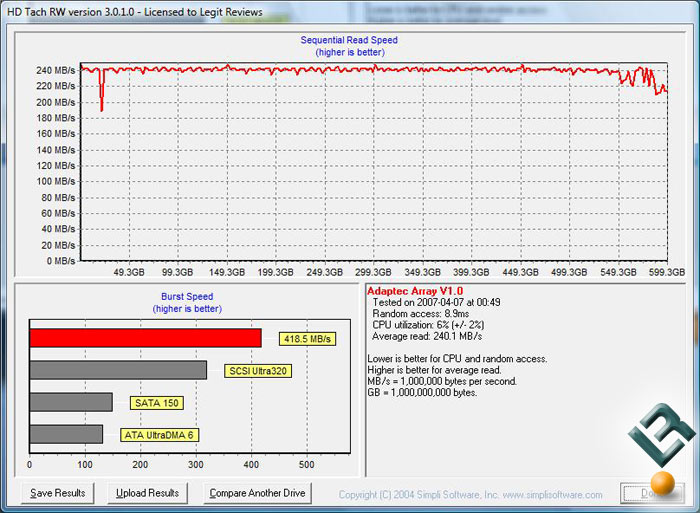This screenshot has height=513, width=700.
Task: Click the MB/s = 1,000,000 bytes line
Action: tap(442, 381)
